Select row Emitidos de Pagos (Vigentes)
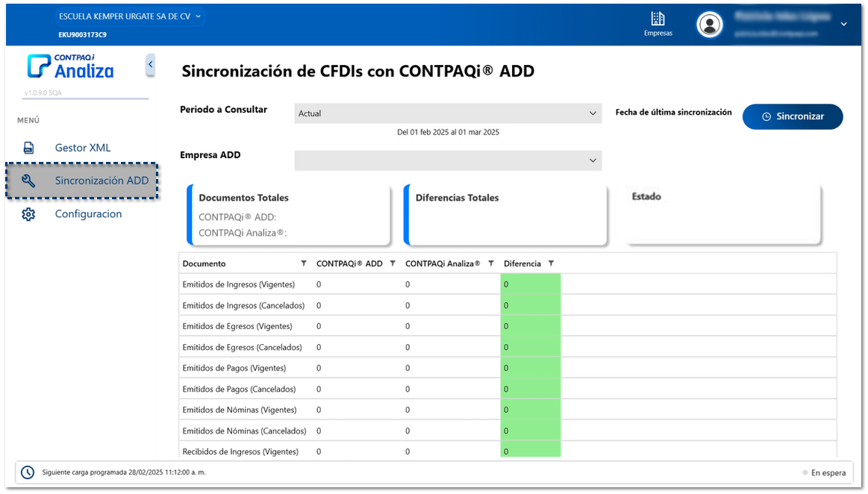Viewport: 868px width, 494px height. click(508, 368)
